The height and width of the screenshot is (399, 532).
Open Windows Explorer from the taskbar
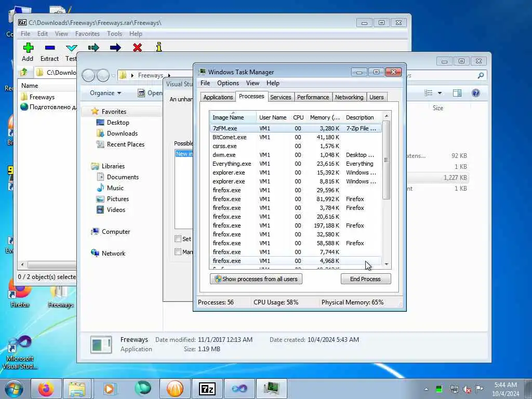pos(77,389)
